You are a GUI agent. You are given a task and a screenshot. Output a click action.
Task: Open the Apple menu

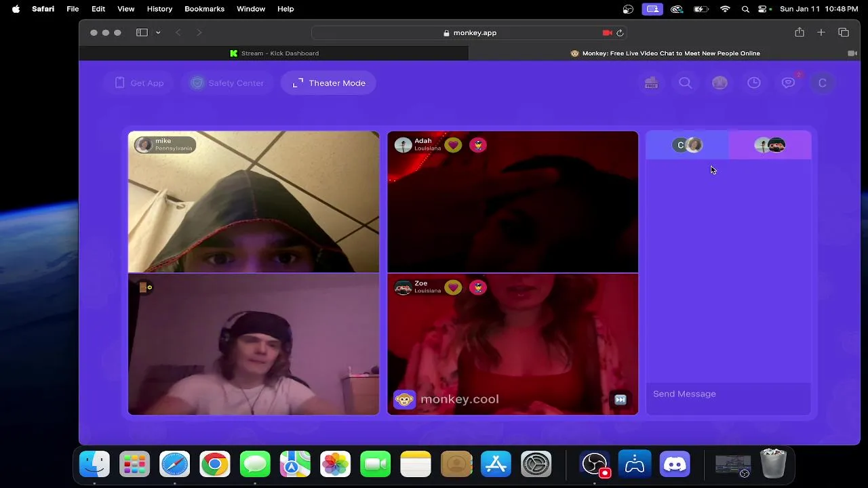pos(16,9)
